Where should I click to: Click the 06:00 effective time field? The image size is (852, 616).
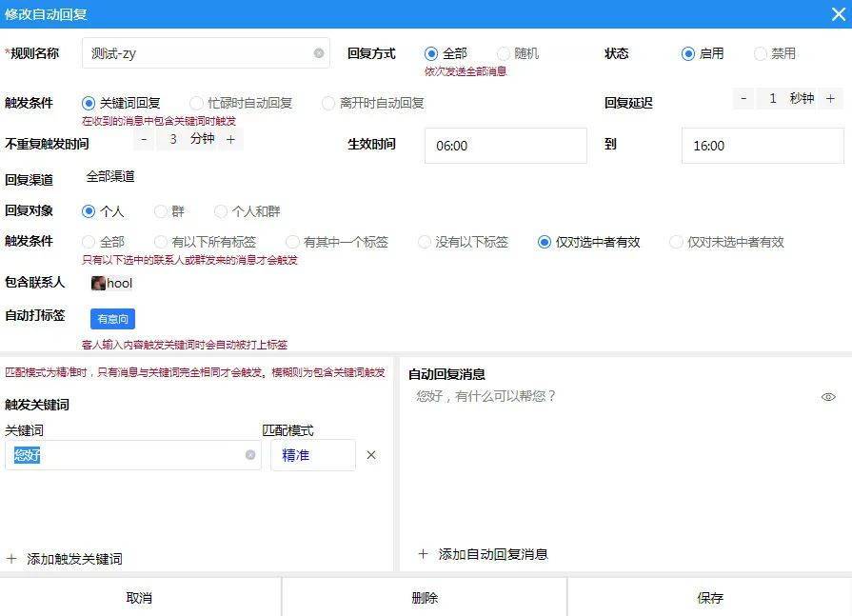point(505,145)
